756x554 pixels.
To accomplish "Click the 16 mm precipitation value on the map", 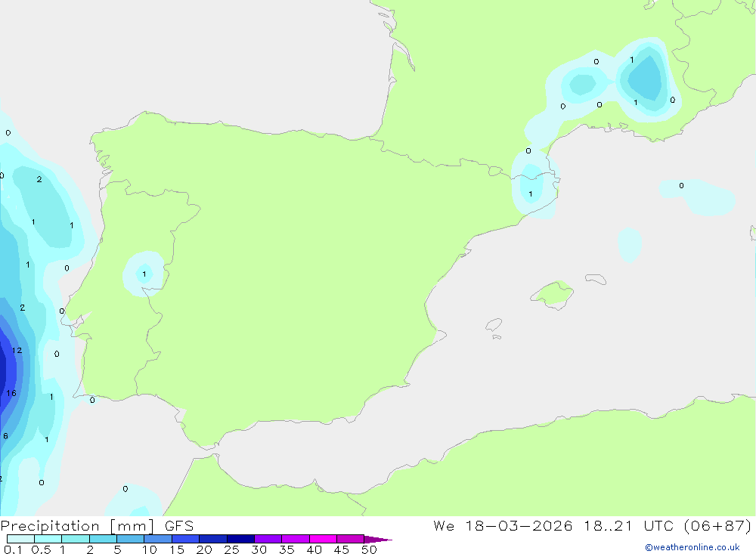I will tap(11, 394).
